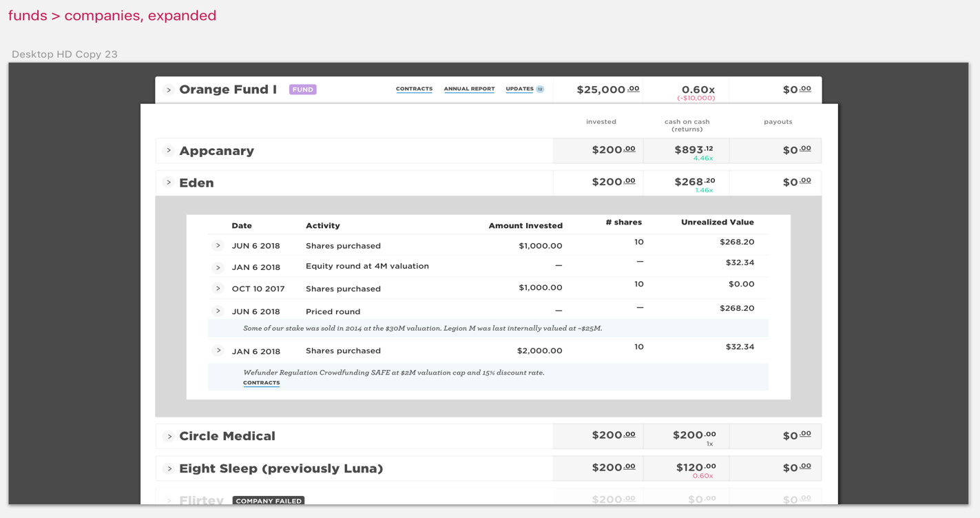Open the Orange Fund CONTRACTS link
The image size is (980, 518).
414,89
